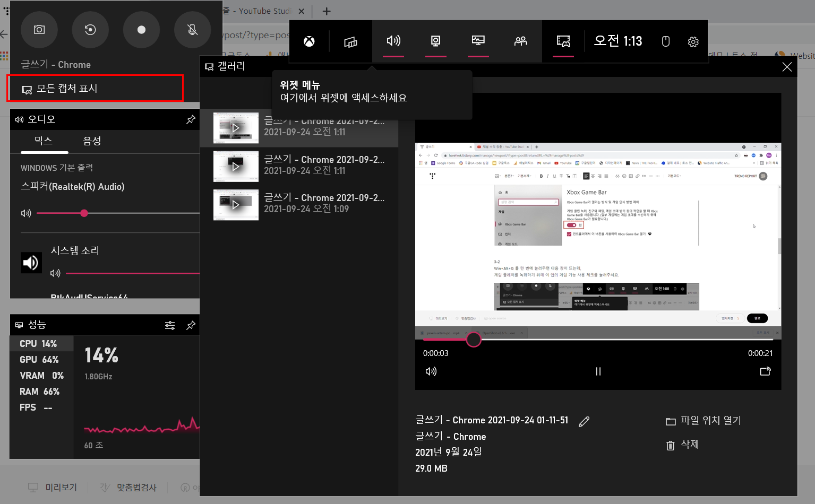
Task: Close the YouTube Studio Chrome tab
Action: tap(302, 11)
